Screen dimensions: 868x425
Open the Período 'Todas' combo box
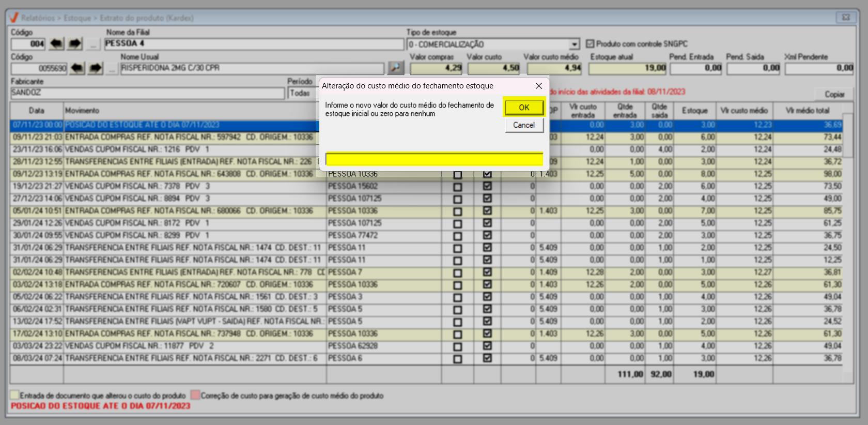pos(300,93)
